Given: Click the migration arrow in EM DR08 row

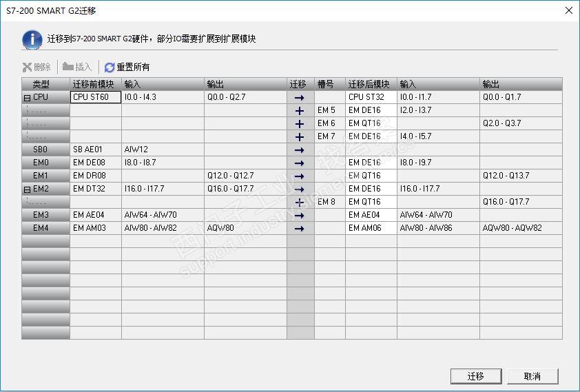Looking at the screenshot, I should 300,176.
